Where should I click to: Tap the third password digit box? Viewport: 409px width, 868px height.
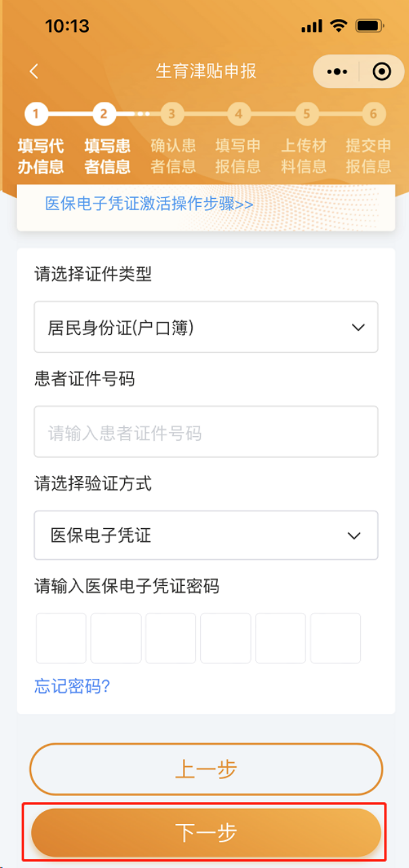171,638
